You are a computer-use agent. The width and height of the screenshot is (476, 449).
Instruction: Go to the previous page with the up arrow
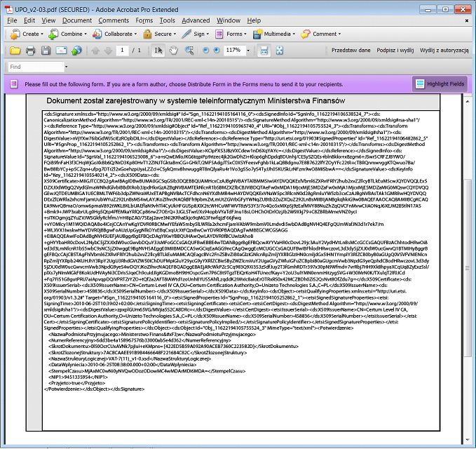tap(95, 51)
